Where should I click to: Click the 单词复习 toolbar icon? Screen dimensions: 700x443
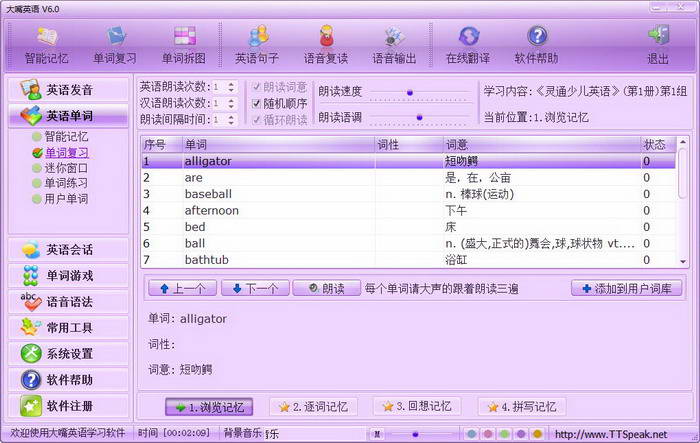point(115,45)
